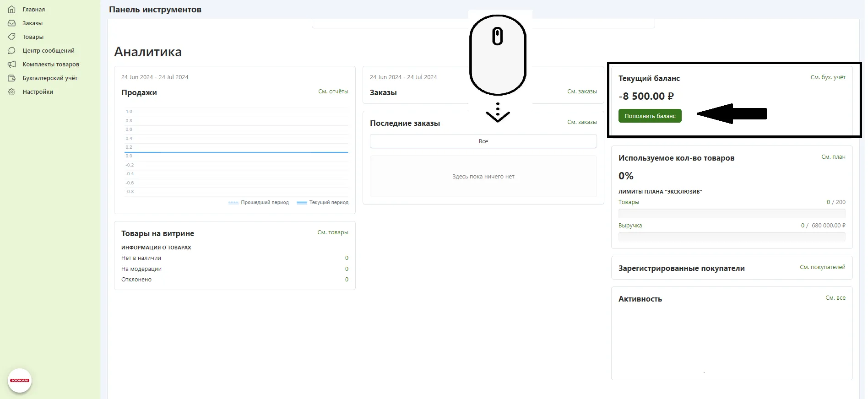Click the tag icon beside Товары
868x399 pixels.
[x=12, y=37]
